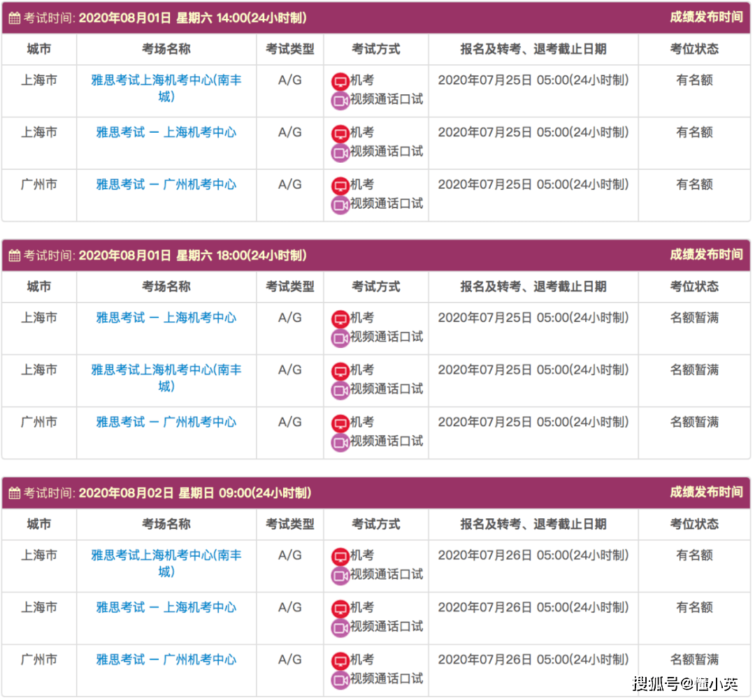Click the 考位状态 column header in the 18:00 session
This screenshot has height=700, width=755.
click(694, 287)
